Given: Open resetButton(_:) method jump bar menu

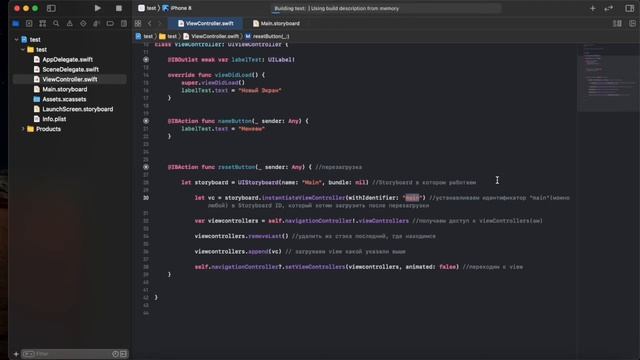Looking at the screenshot, I should (267, 36).
